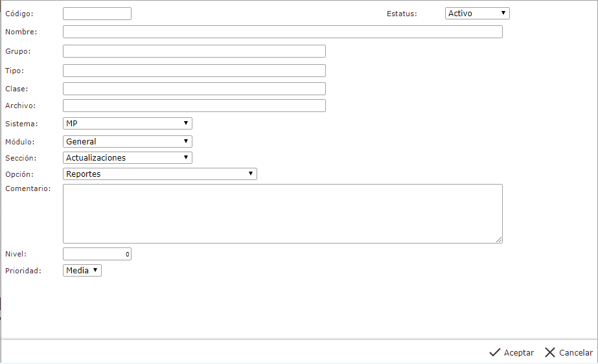The height and width of the screenshot is (364, 598).
Task: Grab the Comentario textarea resize handle
Action: pos(499,240)
